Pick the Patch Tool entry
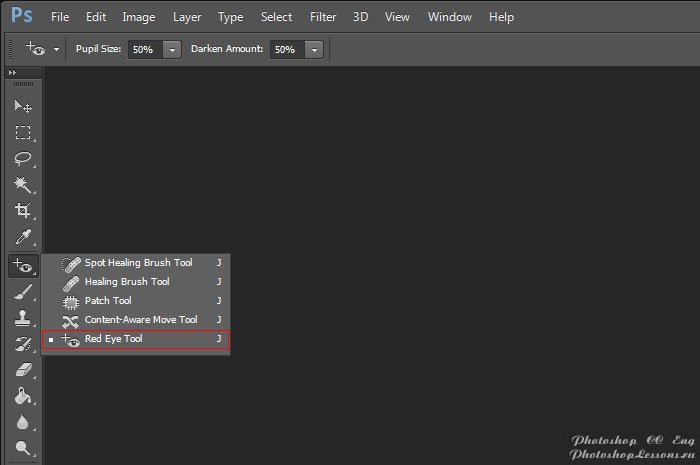Screen dimensions: 700x465 (x=107, y=301)
